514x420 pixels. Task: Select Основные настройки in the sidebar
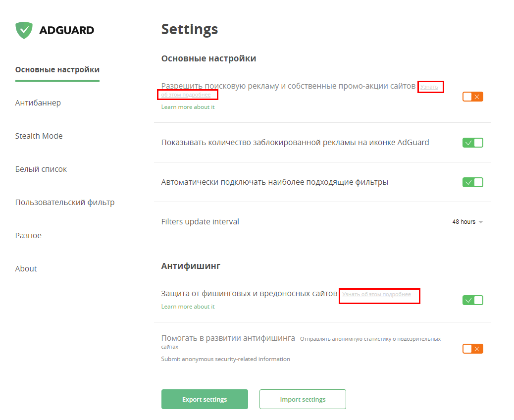pyautogui.click(x=57, y=69)
